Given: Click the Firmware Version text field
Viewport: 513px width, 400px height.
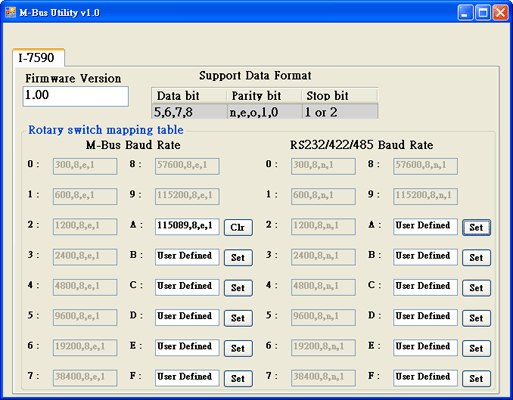Looking at the screenshot, I should [x=76, y=96].
